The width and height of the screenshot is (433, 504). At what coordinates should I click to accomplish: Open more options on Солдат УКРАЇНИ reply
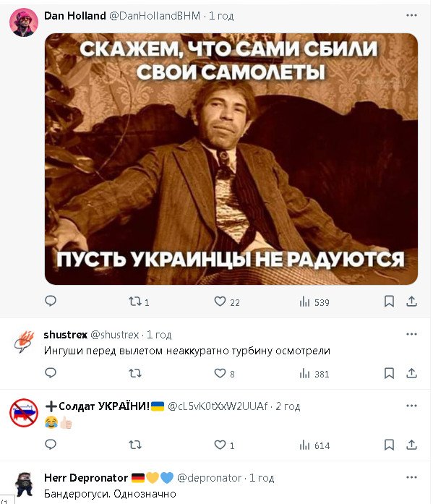[411, 406]
